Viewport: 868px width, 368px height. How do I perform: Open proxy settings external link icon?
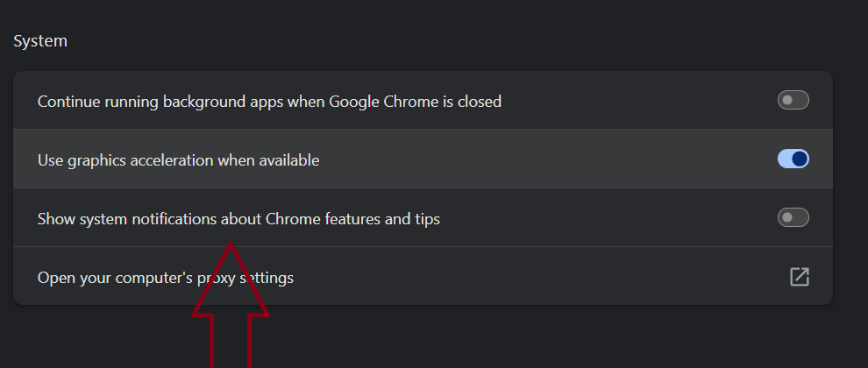point(799,277)
